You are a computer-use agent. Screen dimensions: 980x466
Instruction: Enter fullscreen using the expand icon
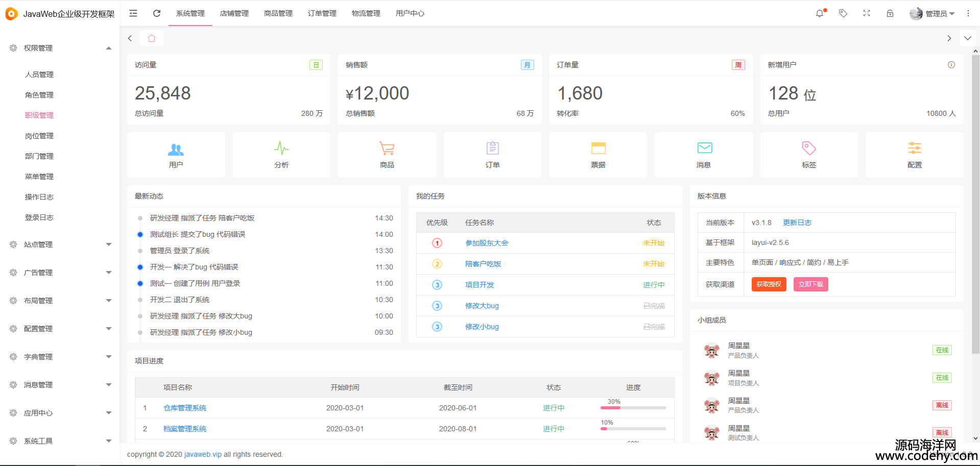(x=867, y=13)
